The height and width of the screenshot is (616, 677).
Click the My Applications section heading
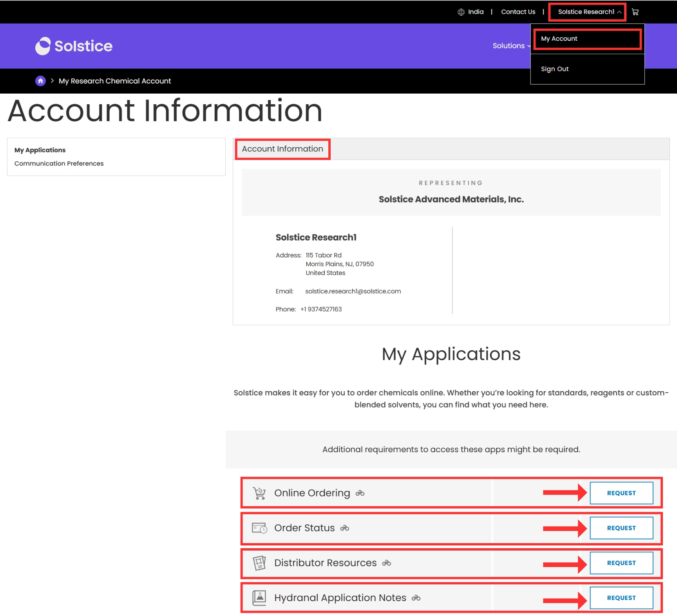coord(451,355)
